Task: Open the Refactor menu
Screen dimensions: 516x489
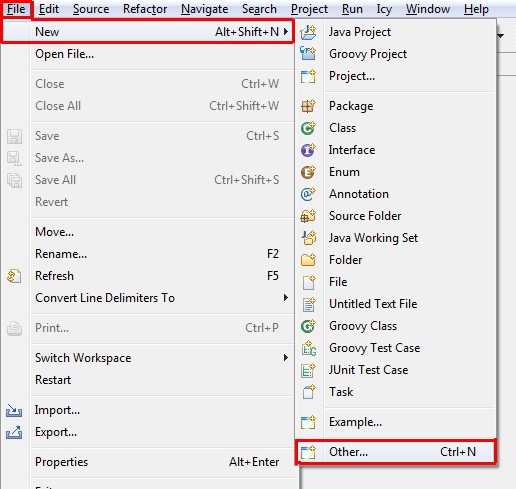Action: (x=145, y=9)
